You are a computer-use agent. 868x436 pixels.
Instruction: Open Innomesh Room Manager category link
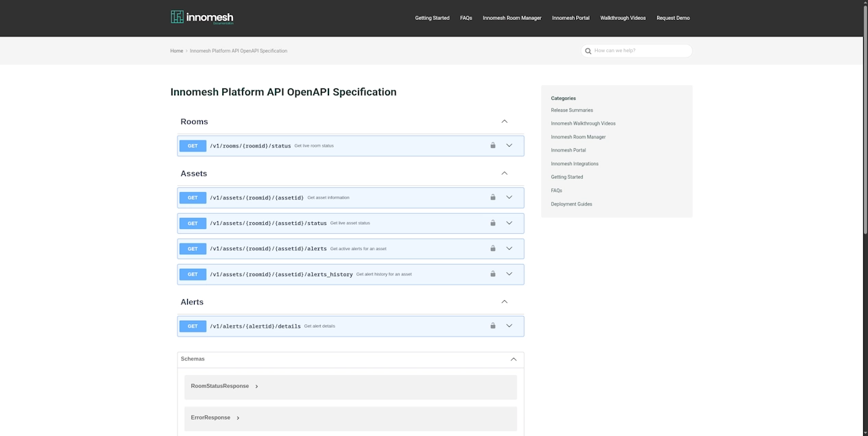(578, 137)
